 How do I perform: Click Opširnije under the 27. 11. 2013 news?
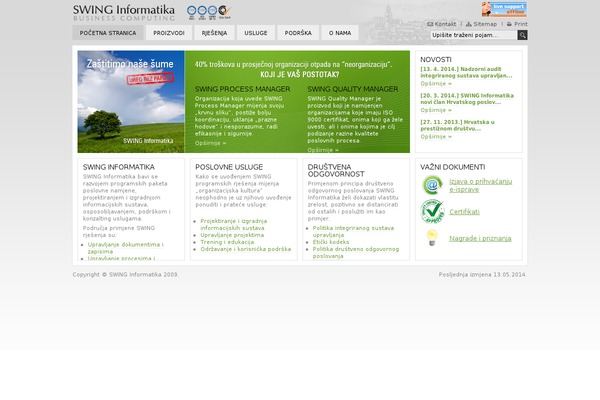436,136
